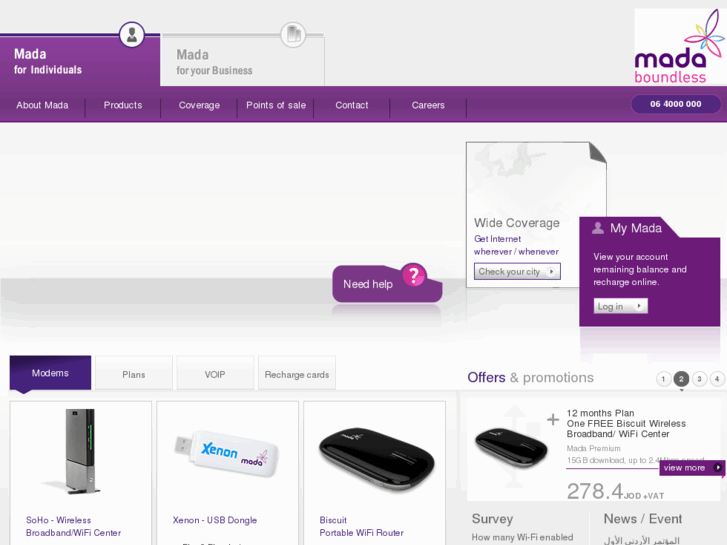This screenshot has width=727, height=545.
Task: Click the Log in button
Action: 620,306
